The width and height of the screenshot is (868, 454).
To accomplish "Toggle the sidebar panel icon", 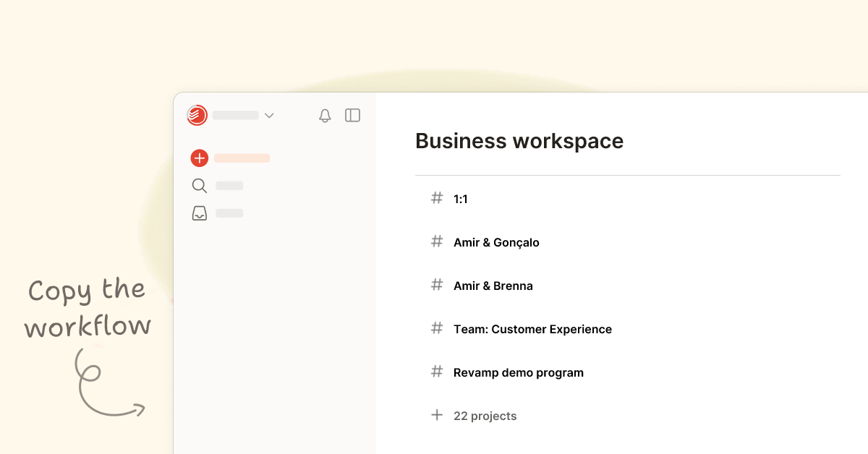I will (352, 115).
